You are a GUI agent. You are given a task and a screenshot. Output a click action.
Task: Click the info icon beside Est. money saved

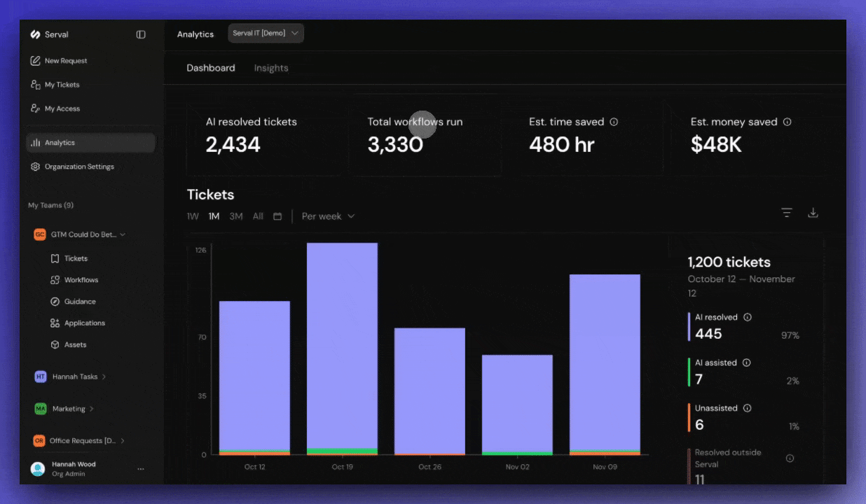pyautogui.click(x=787, y=121)
